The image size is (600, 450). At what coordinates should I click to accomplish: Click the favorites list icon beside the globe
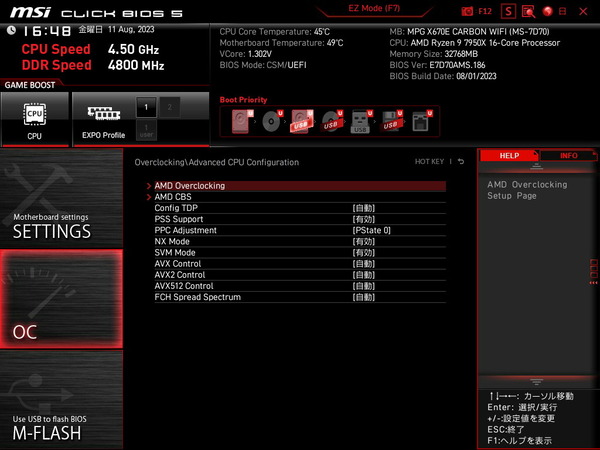click(x=562, y=11)
